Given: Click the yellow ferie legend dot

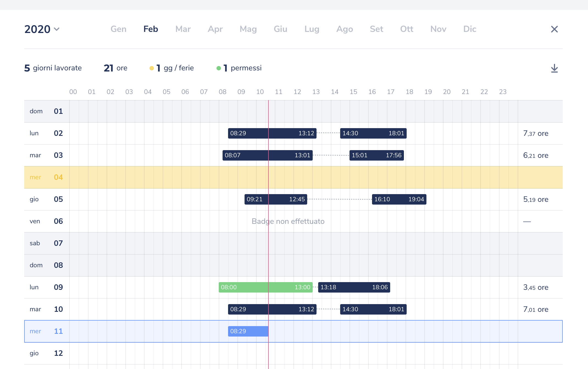Looking at the screenshot, I should [x=151, y=68].
